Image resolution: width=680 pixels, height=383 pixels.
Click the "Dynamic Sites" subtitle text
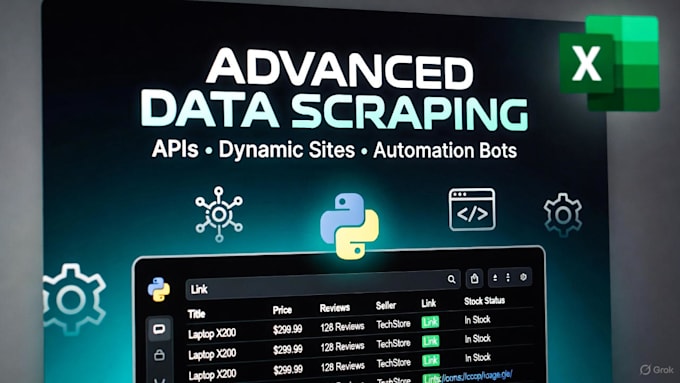(287, 150)
